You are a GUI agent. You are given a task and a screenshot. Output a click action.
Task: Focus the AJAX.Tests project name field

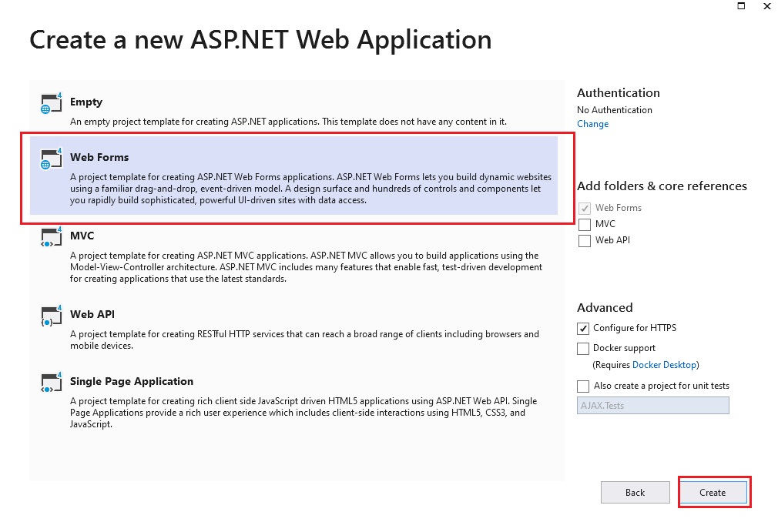(x=653, y=406)
